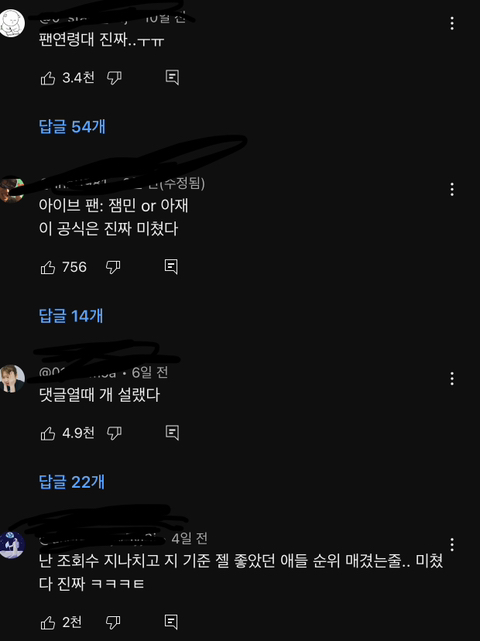Image resolution: width=480 pixels, height=641 pixels.
Task: Dislike the '아이브 팬: 잼민 or 아재' comment
Action: pyautogui.click(x=113, y=267)
